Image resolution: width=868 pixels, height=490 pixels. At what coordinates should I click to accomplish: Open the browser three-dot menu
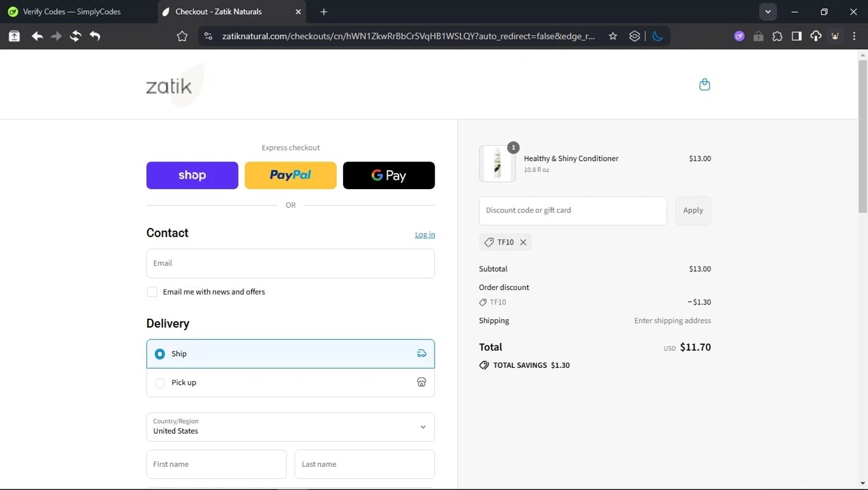coord(854,36)
